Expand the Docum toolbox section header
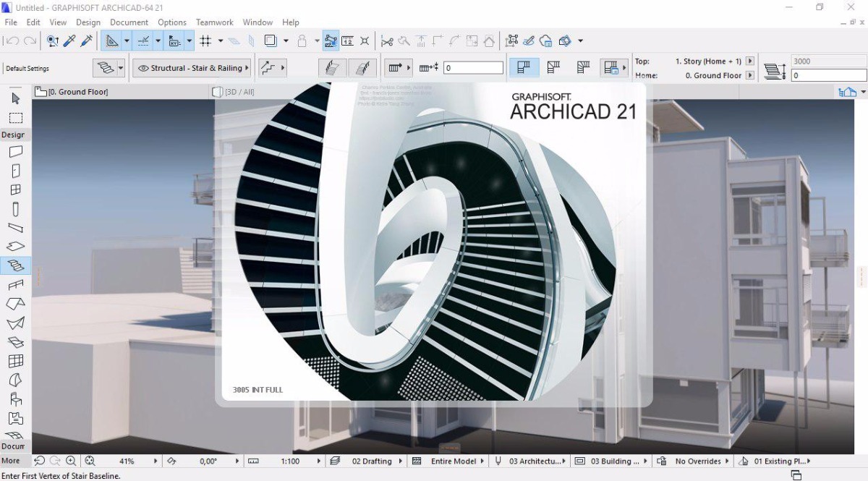The width and height of the screenshot is (868, 481). pos(14,446)
